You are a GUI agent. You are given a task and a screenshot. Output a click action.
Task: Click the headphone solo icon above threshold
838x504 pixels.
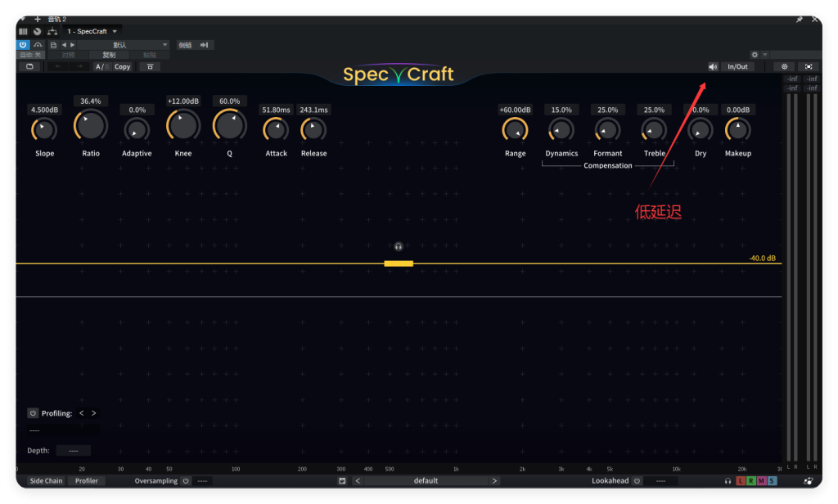(399, 246)
